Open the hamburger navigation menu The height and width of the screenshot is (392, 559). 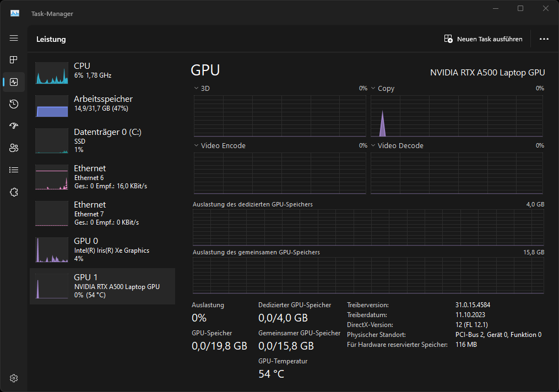click(x=14, y=38)
